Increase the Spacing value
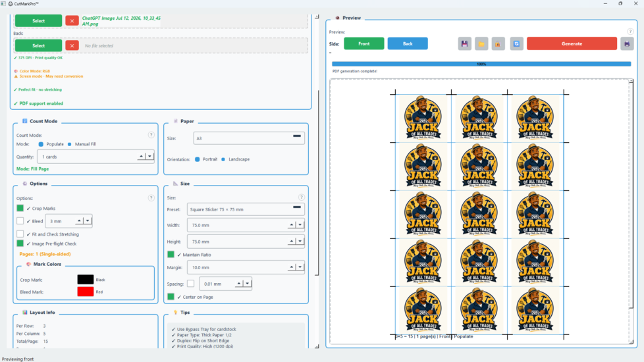644x362 pixels. tap(238, 284)
